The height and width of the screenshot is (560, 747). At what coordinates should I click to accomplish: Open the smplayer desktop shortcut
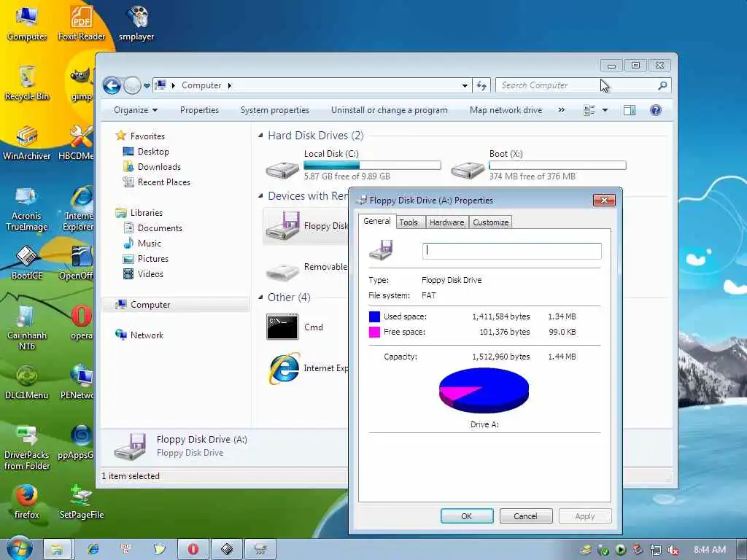click(x=136, y=23)
